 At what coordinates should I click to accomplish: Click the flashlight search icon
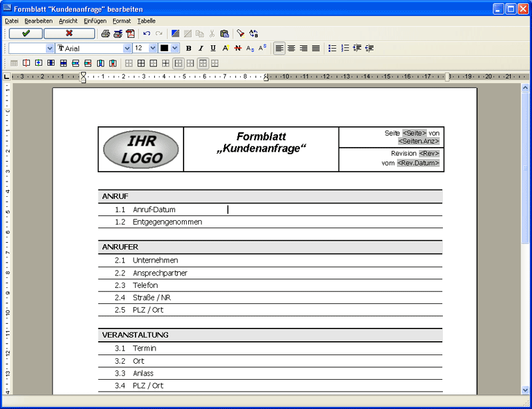point(241,33)
